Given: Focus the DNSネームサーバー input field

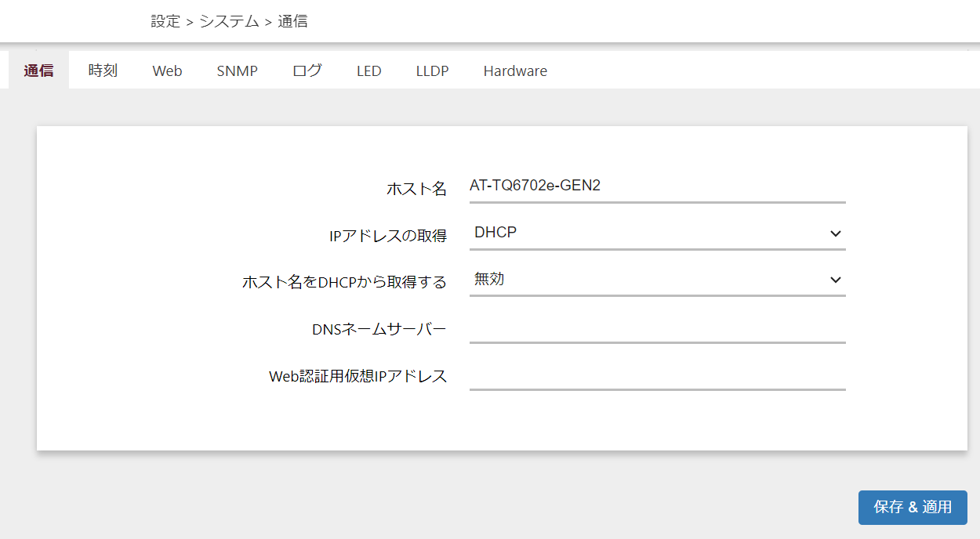Looking at the screenshot, I should [x=657, y=328].
